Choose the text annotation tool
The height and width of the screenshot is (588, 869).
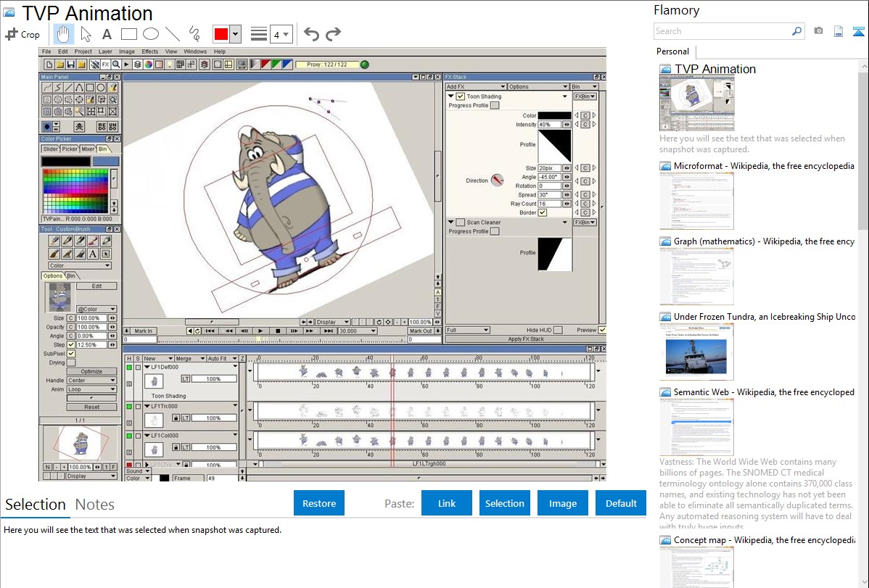tap(107, 34)
